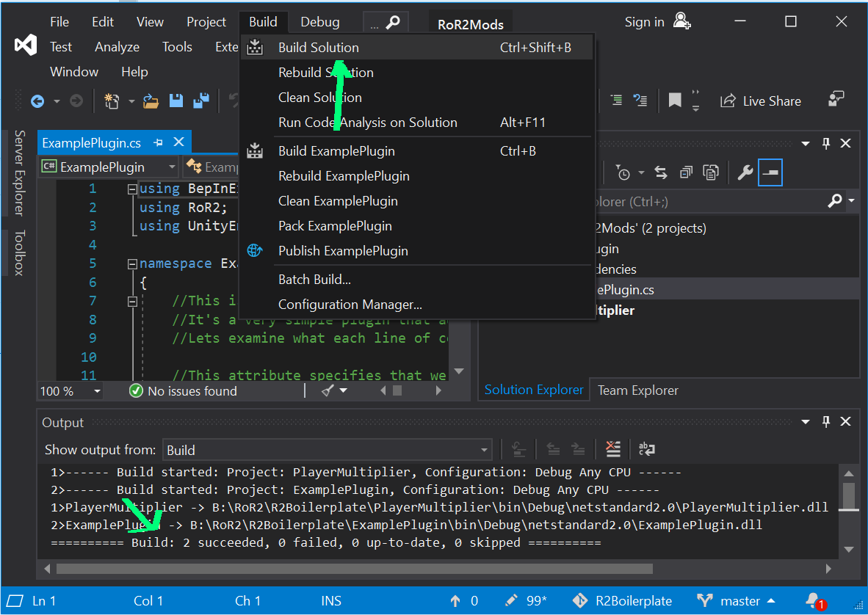This screenshot has height=615, width=868.
Task: Open the quick launch search box
Action: [386, 23]
